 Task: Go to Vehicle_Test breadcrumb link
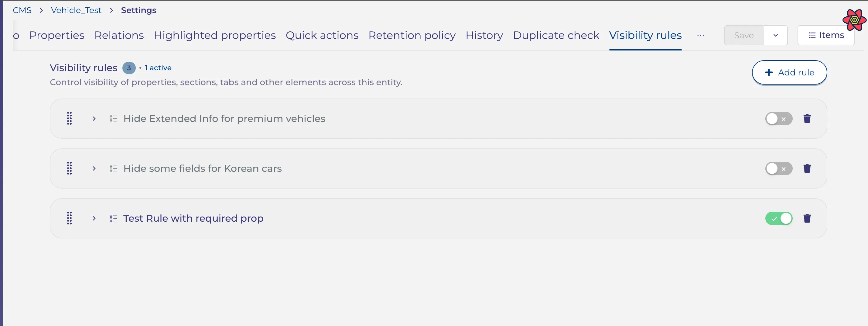[x=76, y=10]
